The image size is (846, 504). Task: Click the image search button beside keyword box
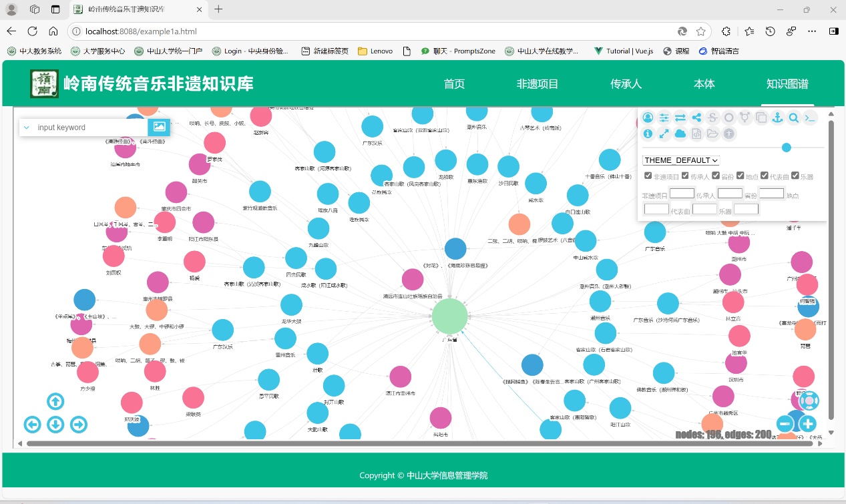159,127
